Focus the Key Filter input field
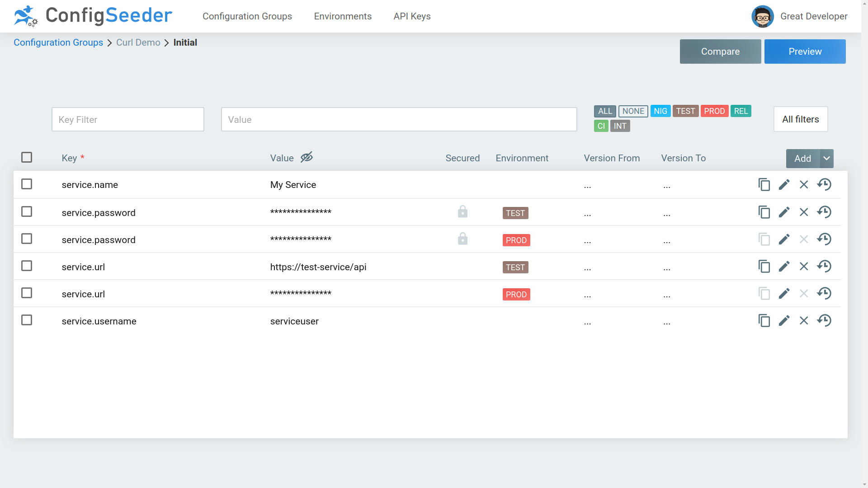This screenshot has width=868, height=488. (x=128, y=119)
